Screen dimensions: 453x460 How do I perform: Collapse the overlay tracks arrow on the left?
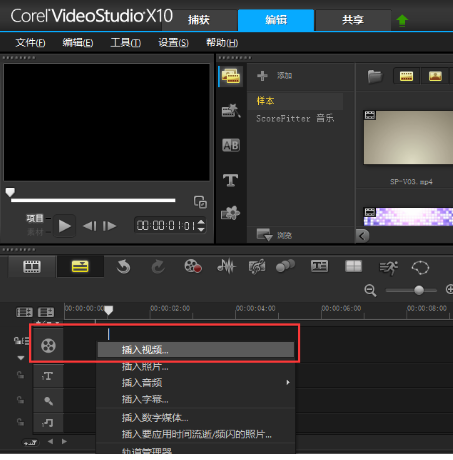pyautogui.click(x=21, y=358)
